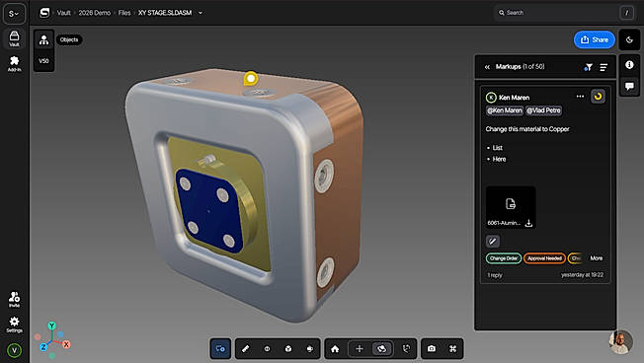Open the comments chat icon
This screenshot has width=644, height=363.
pos(629,86)
